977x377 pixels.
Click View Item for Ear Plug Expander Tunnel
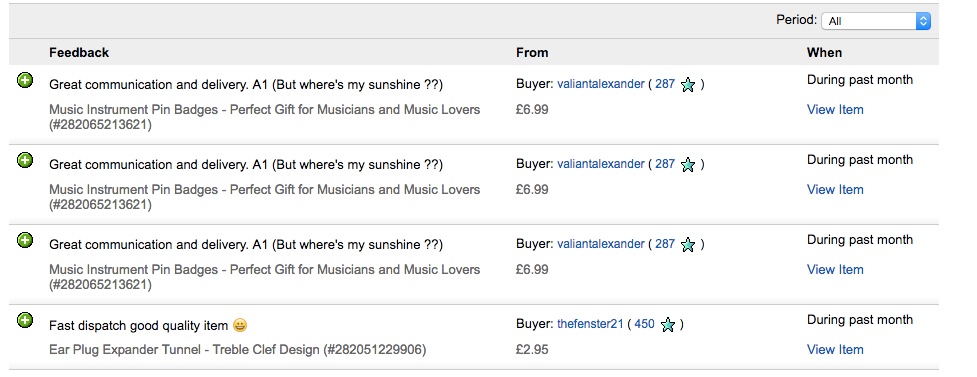coord(835,350)
